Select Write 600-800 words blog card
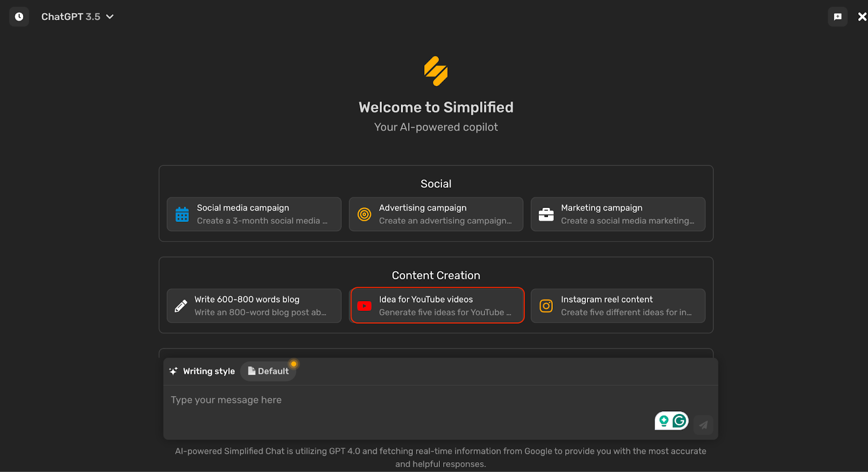Viewport: 868px width, 472px height. [x=254, y=306]
